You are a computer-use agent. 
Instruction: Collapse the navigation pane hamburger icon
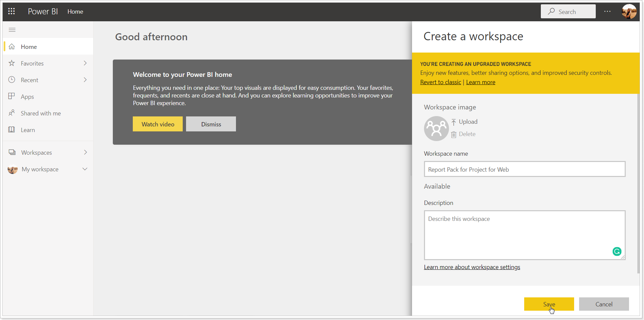coord(12,30)
